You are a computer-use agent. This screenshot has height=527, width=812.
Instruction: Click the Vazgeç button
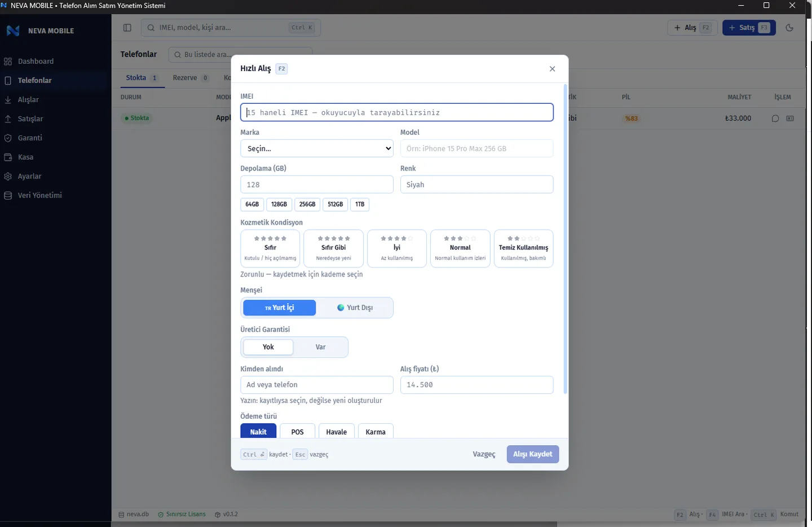click(x=484, y=454)
